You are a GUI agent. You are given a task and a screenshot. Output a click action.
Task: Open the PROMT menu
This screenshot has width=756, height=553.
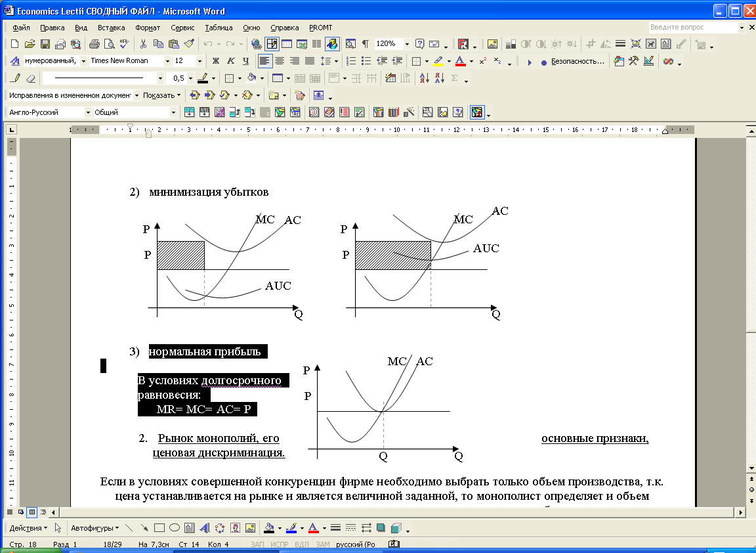[321, 28]
